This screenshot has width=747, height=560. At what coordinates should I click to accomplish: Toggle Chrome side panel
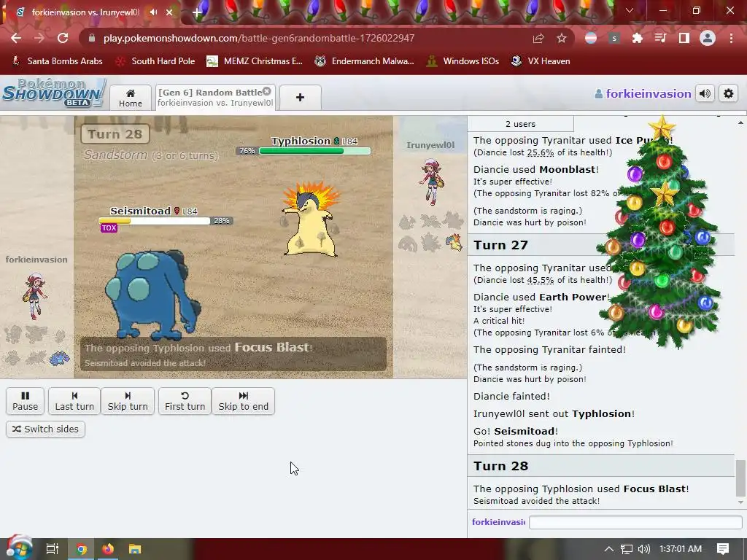pyautogui.click(x=684, y=38)
